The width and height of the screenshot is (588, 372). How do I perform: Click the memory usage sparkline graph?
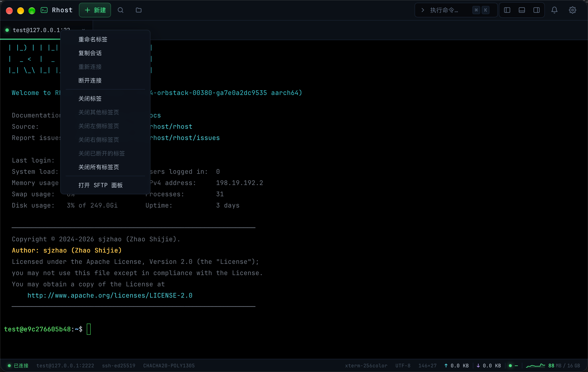[535, 366]
